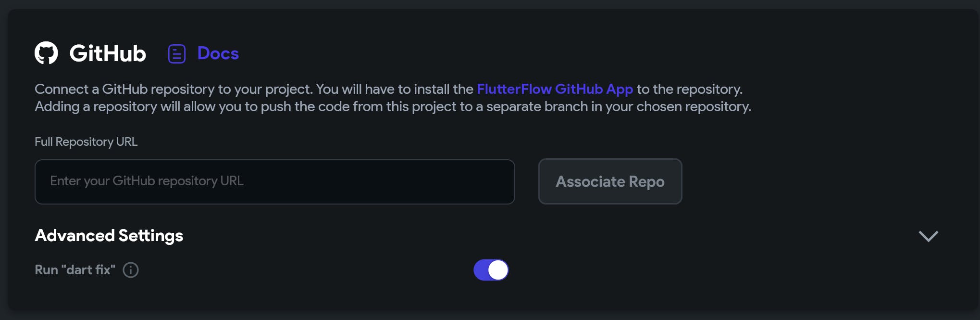Follow the FlutterFlow GitHub App link
This screenshot has width=980, height=320.
click(555, 89)
